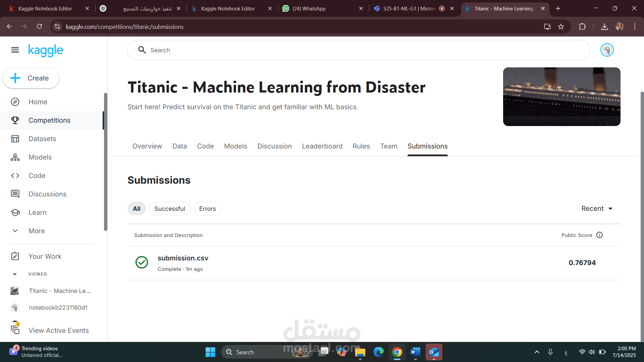
Task: Switch to the Rules tab
Action: (x=361, y=146)
